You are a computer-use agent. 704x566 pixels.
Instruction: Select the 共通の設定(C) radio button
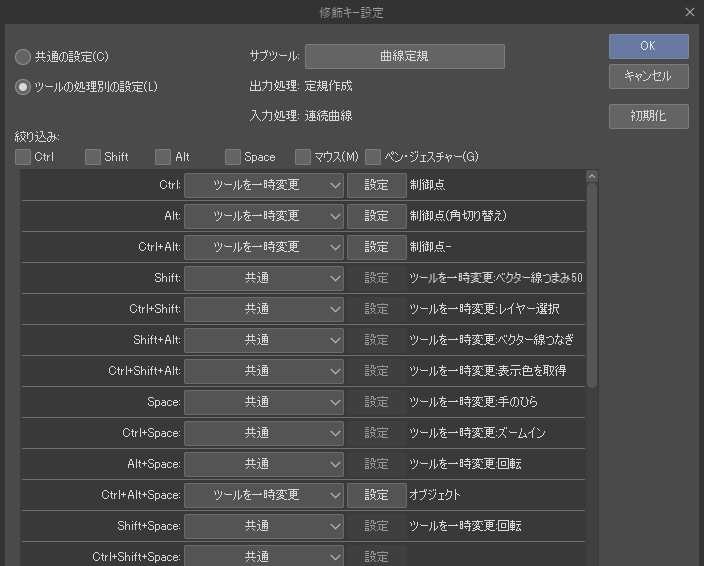coord(23,57)
